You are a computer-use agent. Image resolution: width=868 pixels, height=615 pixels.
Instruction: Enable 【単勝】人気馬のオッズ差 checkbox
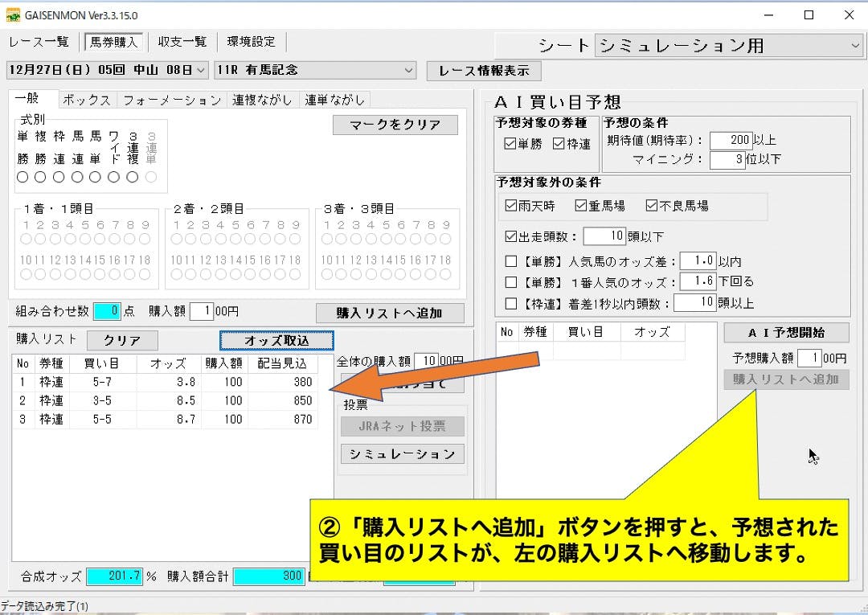click(511, 261)
